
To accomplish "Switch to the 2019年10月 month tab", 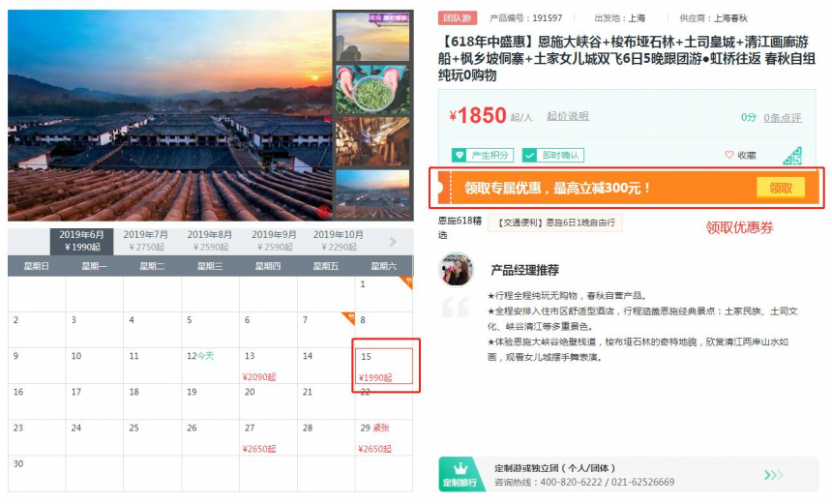I will pyautogui.click(x=339, y=241).
